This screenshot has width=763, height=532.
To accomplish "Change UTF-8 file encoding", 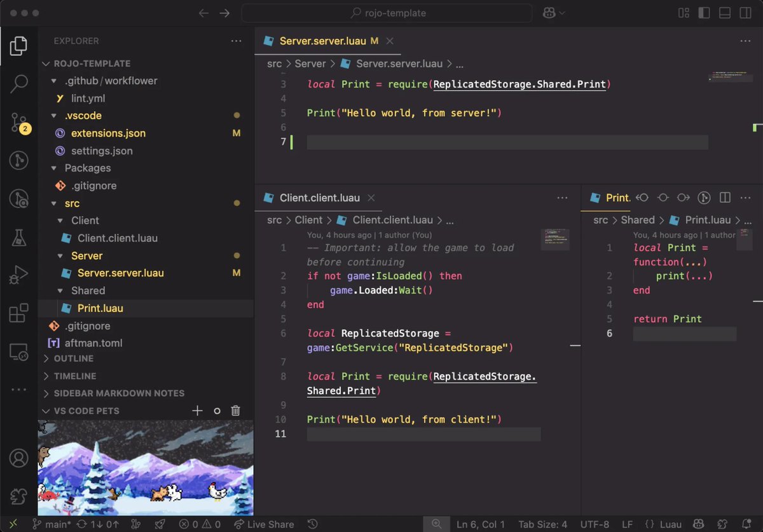I will [x=595, y=524].
